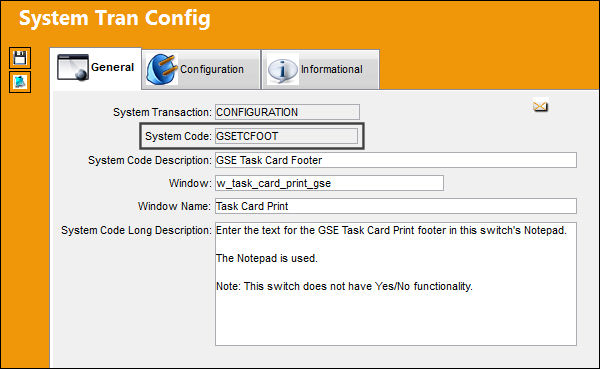Viewport: 600px width, 369px height.
Task: Click the envelope email icon
Action: [540, 106]
